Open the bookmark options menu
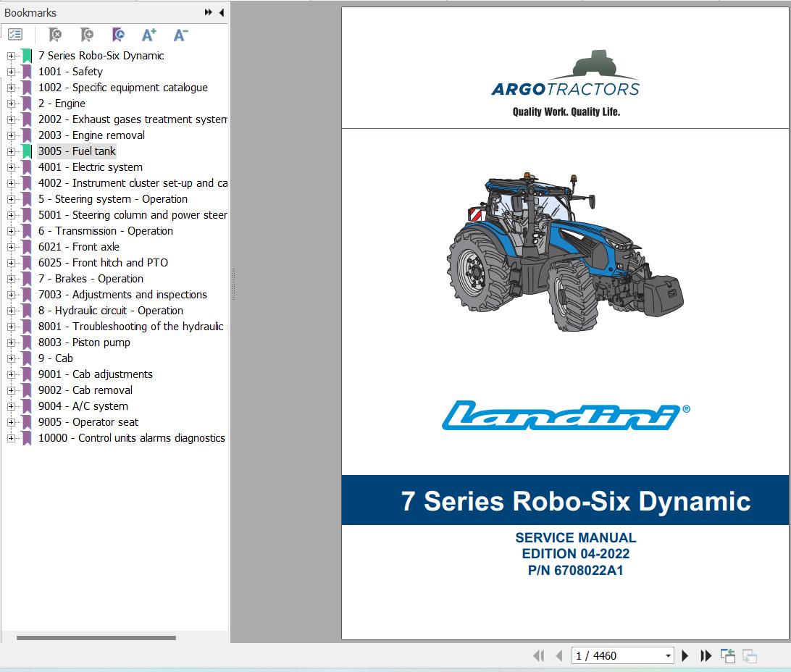 (x=14, y=34)
